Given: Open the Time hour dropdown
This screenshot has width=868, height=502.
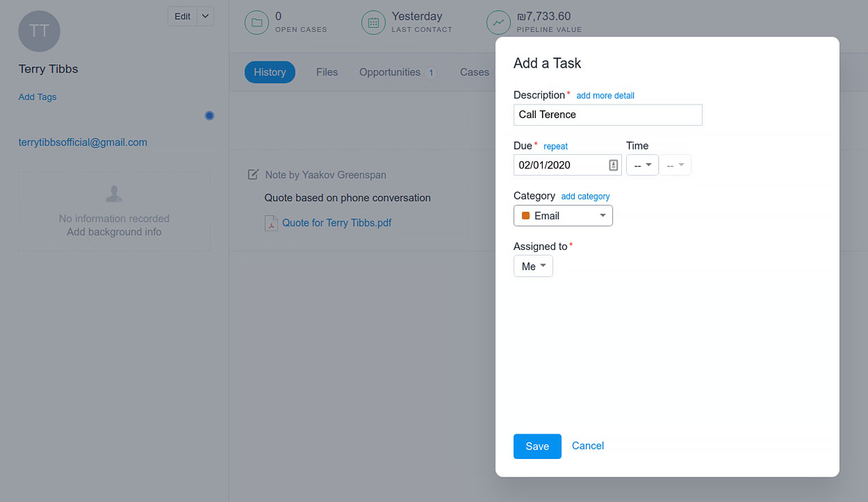Looking at the screenshot, I should click(642, 165).
